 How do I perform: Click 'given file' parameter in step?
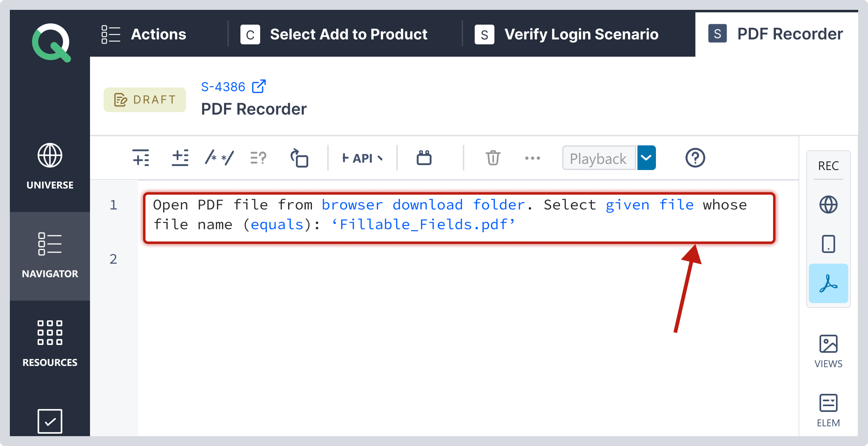(x=650, y=205)
